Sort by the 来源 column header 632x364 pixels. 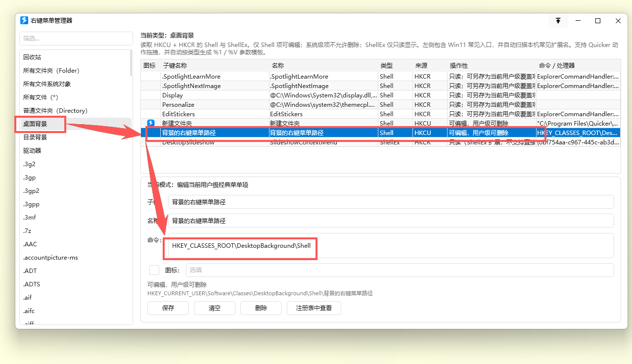pos(421,66)
